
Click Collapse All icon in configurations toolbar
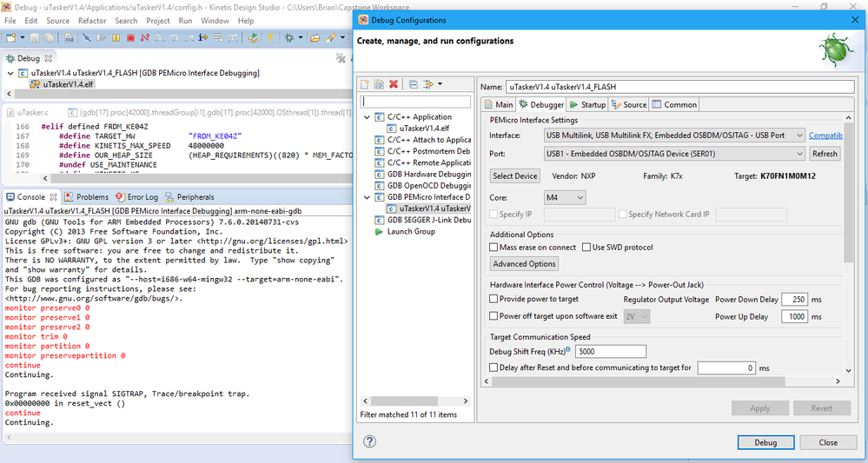(x=414, y=84)
